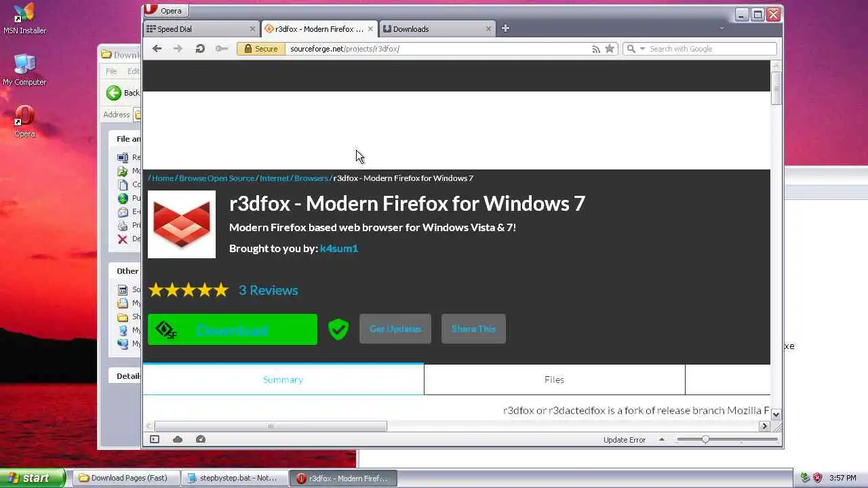Open the File menu in Explorer window
This screenshot has height=488, width=868.
click(x=111, y=71)
